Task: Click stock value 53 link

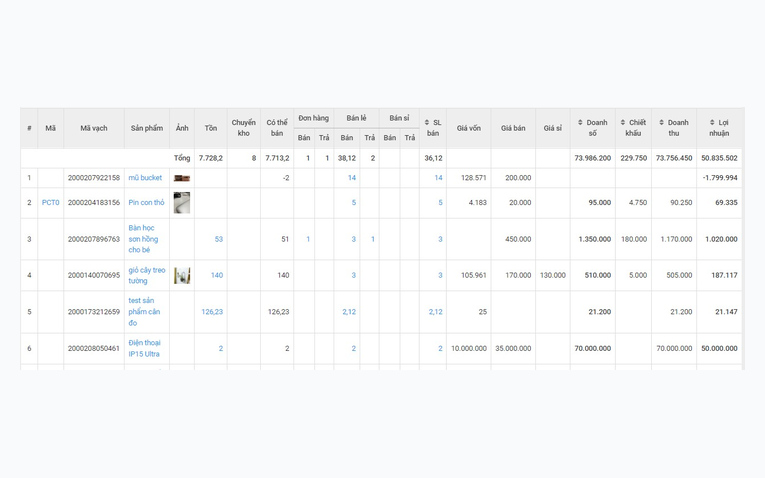Action: (x=219, y=239)
